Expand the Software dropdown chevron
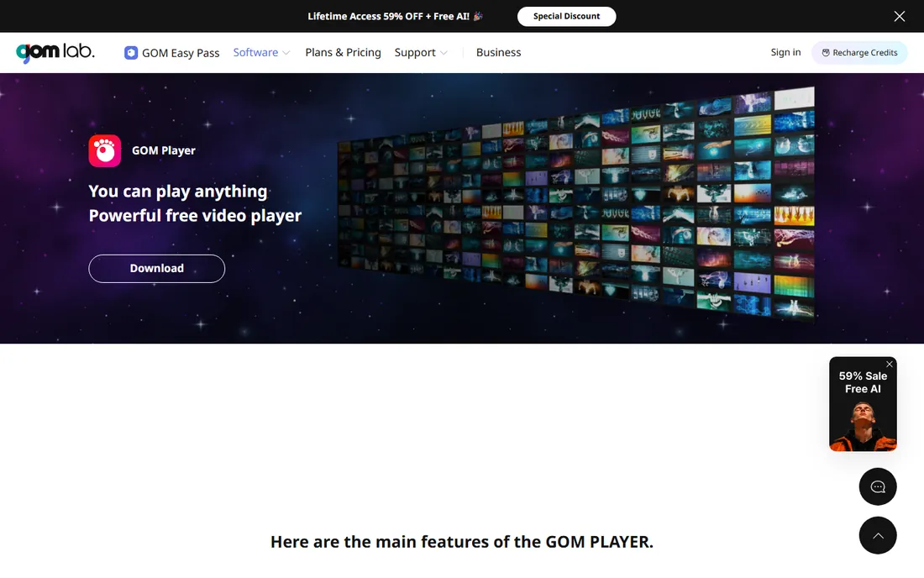This screenshot has height=578, width=924. (286, 53)
